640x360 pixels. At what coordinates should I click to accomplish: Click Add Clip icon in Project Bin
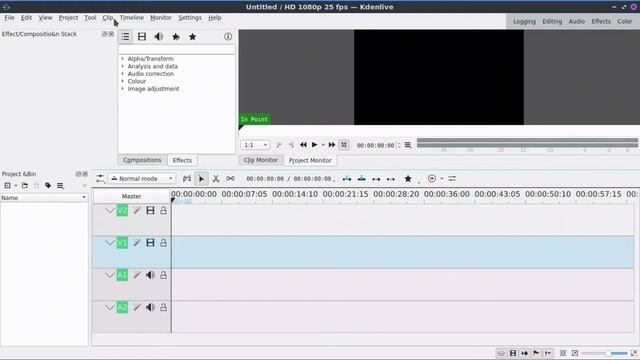pyautogui.click(x=7, y=186)
